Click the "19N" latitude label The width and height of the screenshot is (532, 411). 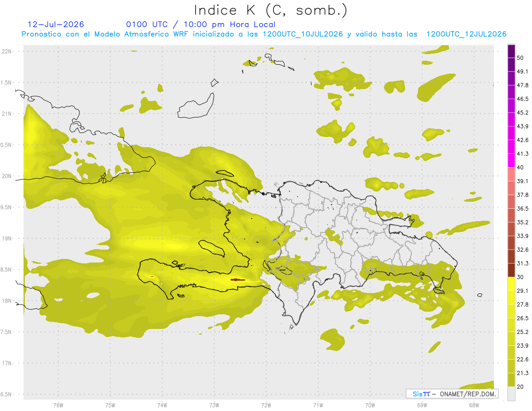tap(7, 238)
